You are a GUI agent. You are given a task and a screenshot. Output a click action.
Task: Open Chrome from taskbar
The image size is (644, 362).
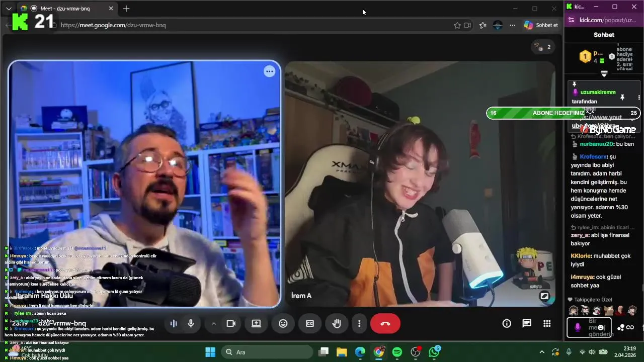[x=379, y=352]
